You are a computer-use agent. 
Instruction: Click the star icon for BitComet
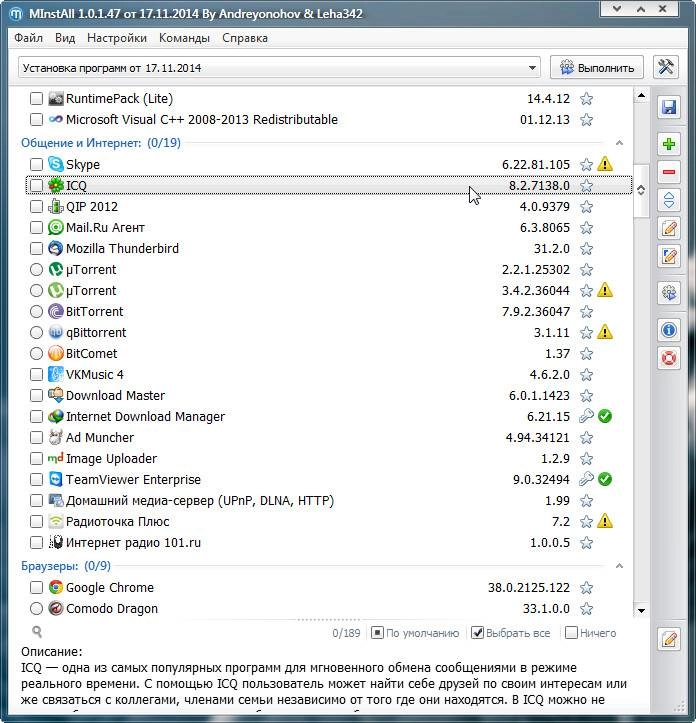586,354
